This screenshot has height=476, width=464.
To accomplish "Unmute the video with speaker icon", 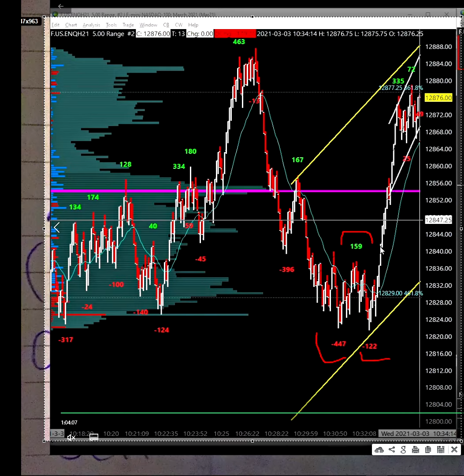I will tap(71, 438).
